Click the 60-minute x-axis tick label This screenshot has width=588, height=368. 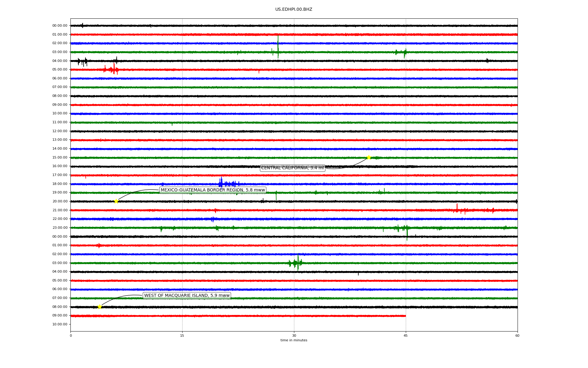coord(517,335)
